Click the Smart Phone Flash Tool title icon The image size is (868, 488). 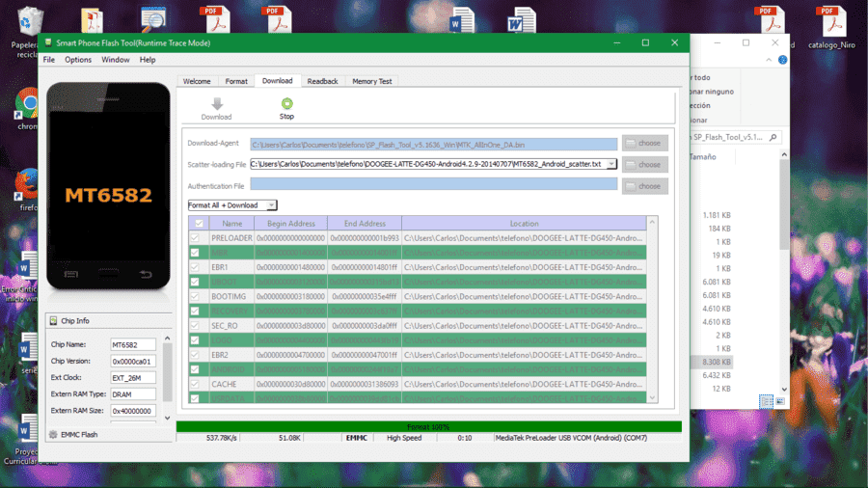tap(48, 42)
